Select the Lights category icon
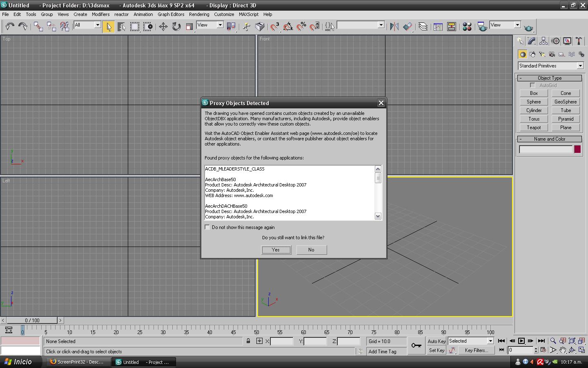Viewport: 588px width, 368px height. [542, 54]
